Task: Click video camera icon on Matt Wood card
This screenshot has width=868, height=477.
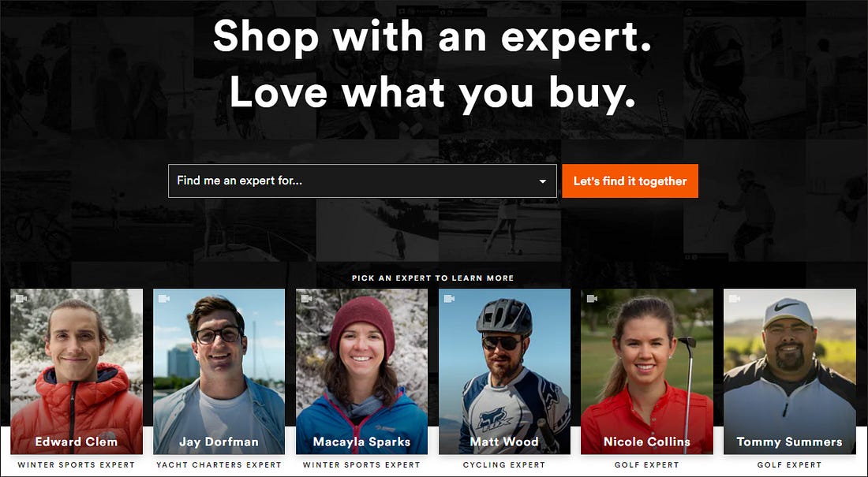Action: tap(450, 299)
